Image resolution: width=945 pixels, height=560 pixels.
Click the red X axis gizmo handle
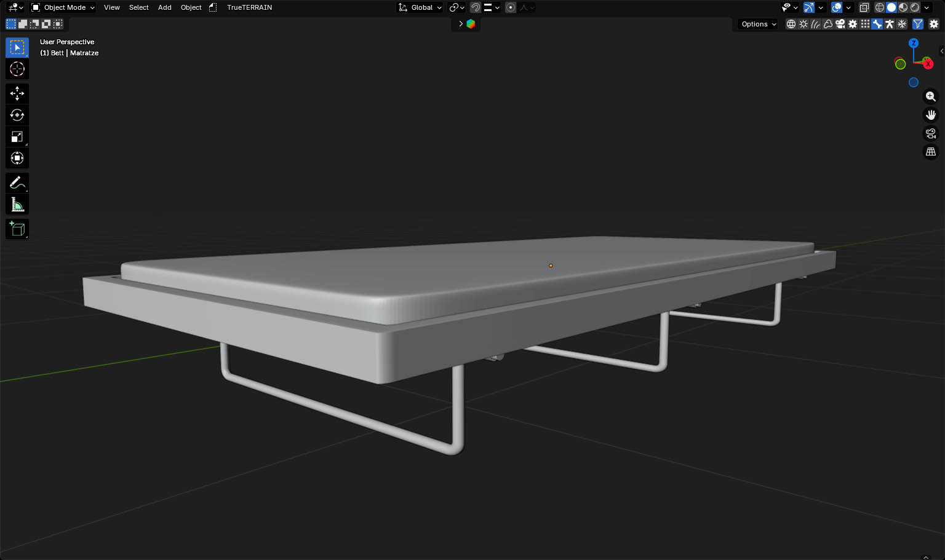928,64
